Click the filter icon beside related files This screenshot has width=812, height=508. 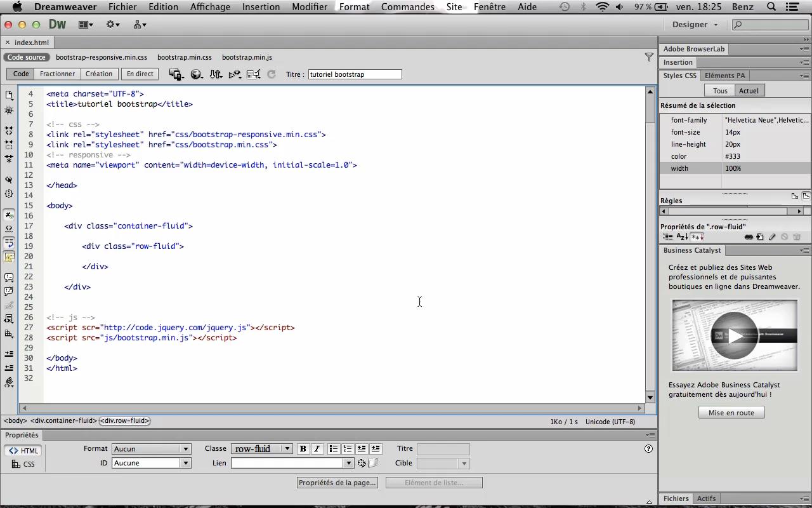pos(649,57)
